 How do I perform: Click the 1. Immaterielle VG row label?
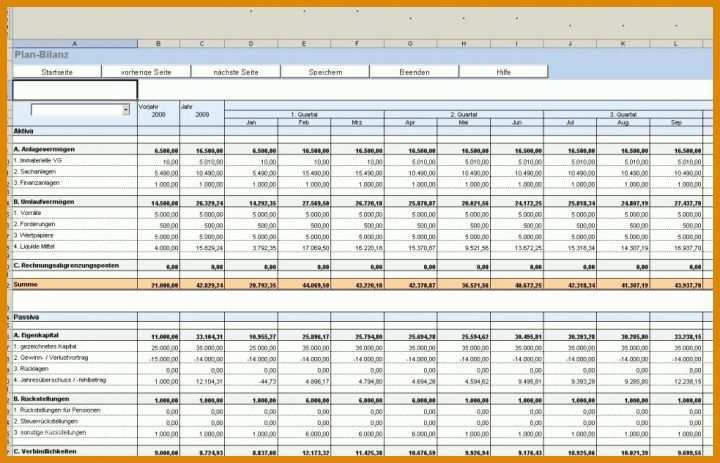38,161
